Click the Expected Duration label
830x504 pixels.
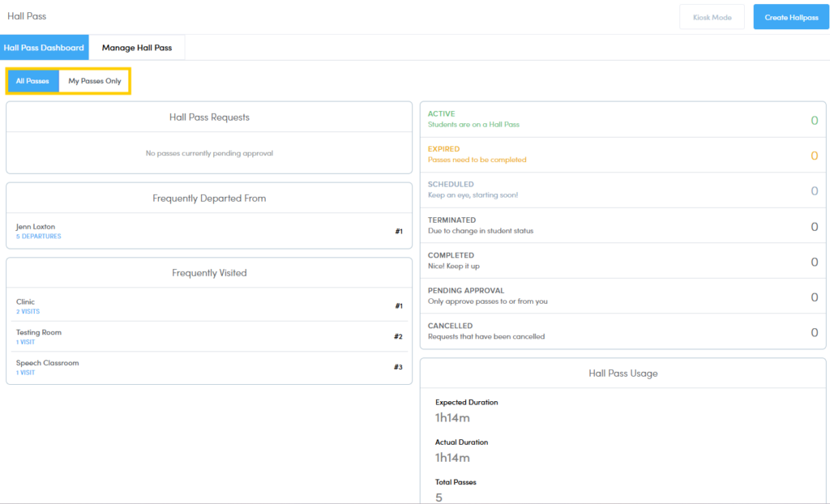466,403
